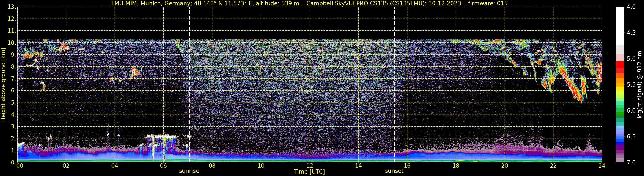Click x-axis tick label "00"

(20, 166)
